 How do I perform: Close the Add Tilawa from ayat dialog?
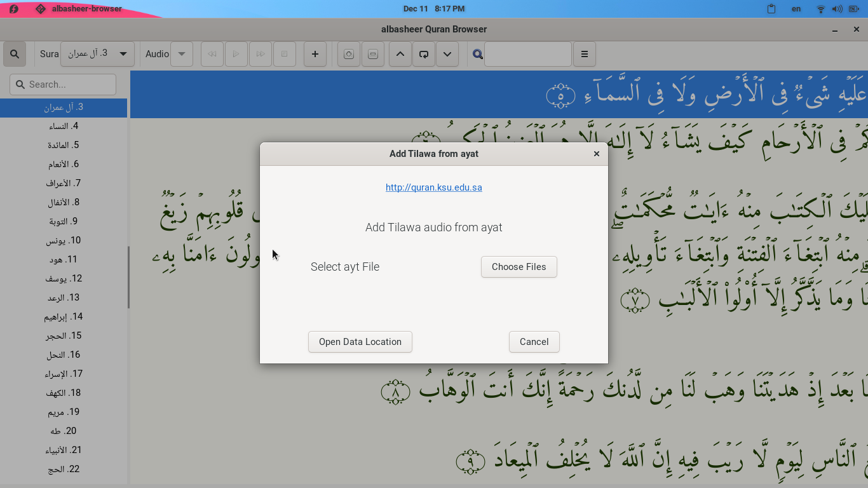click(x=597, y=154)
